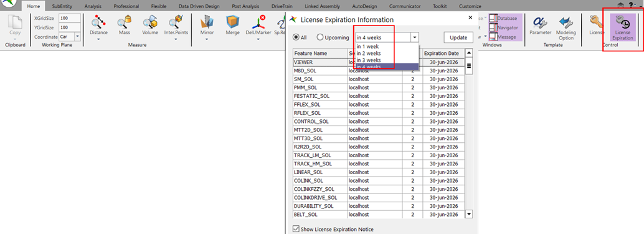Select the BELT_SOL feature row
Image resolution: width=644 pixels, height=234 pixels.
click(378, 214)
